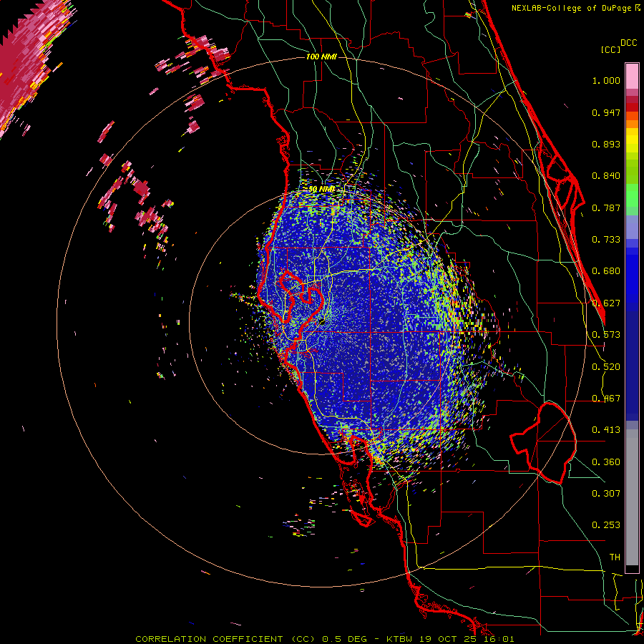Viewport: 644px width, 644px height.
Task: Select the 0.893 scale value
Action: [x=606, y=144]
